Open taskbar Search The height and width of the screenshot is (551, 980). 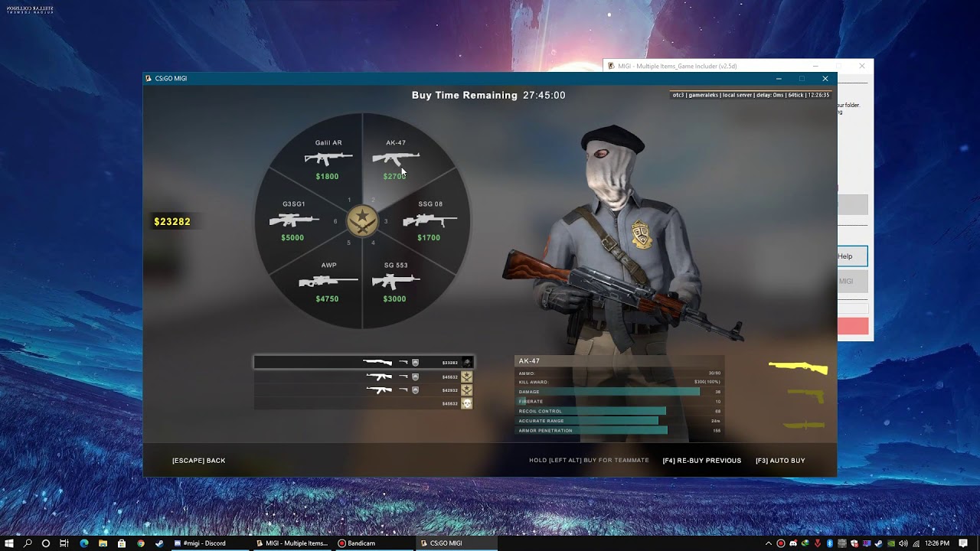(28, 543)
